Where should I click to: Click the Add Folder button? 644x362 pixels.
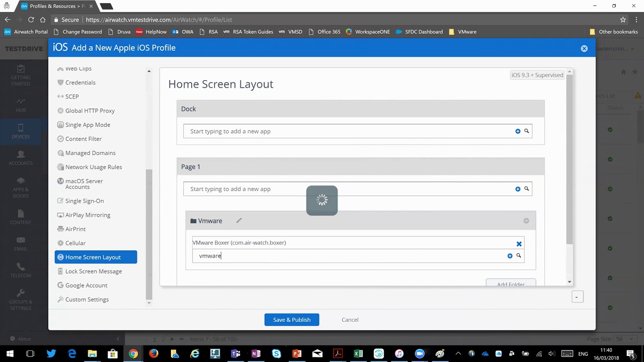pyautogui.click(x=511, y=283)
